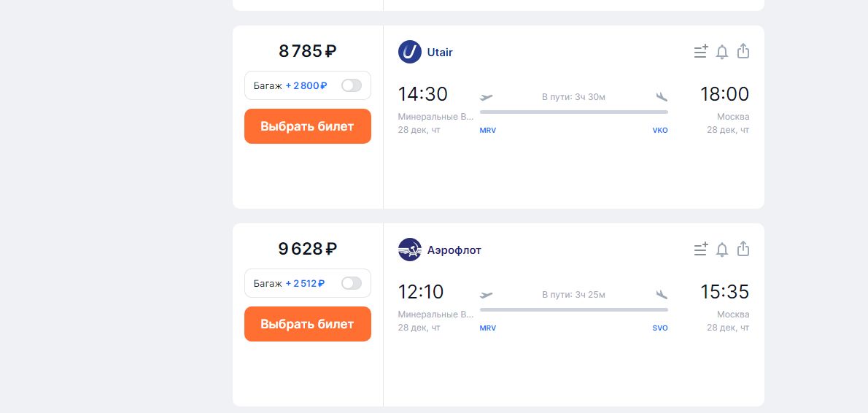The image size is (868, 413).
Task: Click the VKO arrival airport code
Action: point(659,131)
